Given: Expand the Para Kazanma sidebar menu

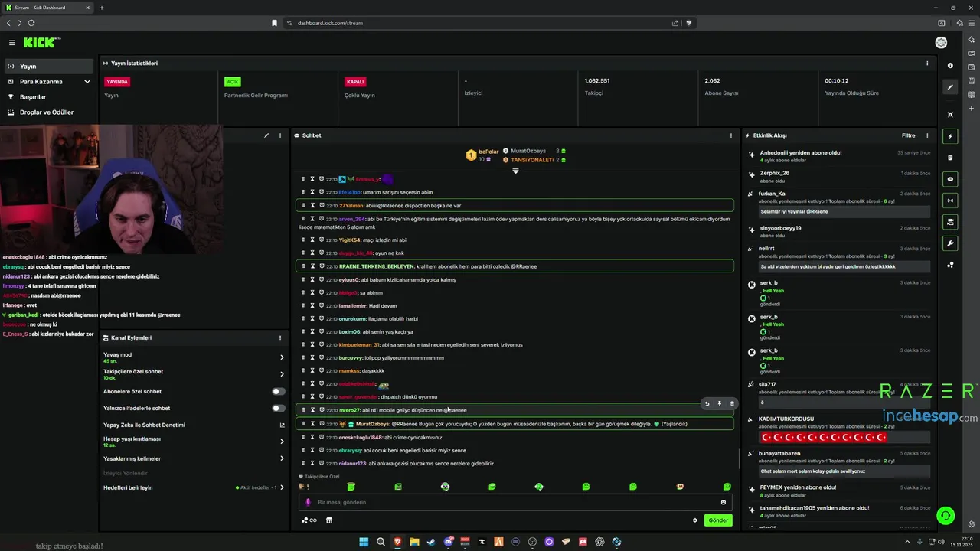Looking at the screenshot, I should (49, 81).
